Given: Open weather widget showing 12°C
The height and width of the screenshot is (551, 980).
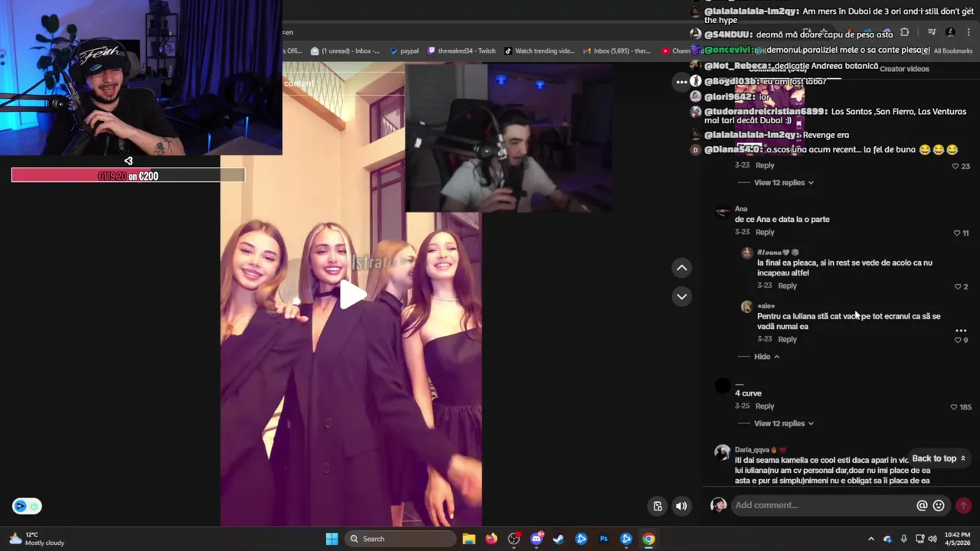Looking at the screenshot, I should 36,539.
